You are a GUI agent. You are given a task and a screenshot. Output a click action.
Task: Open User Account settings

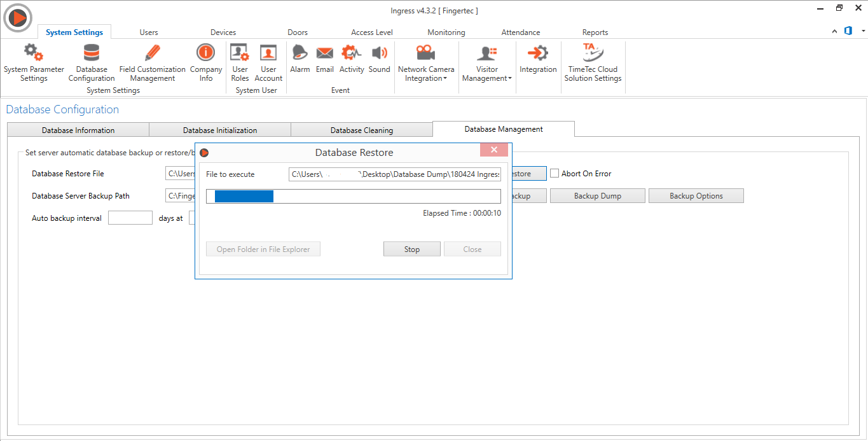(x=268, y=63)
